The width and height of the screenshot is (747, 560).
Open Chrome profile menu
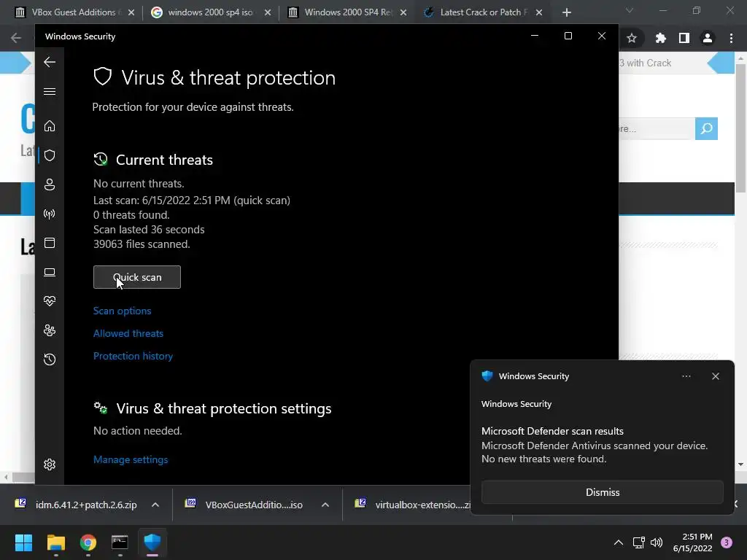708,38
